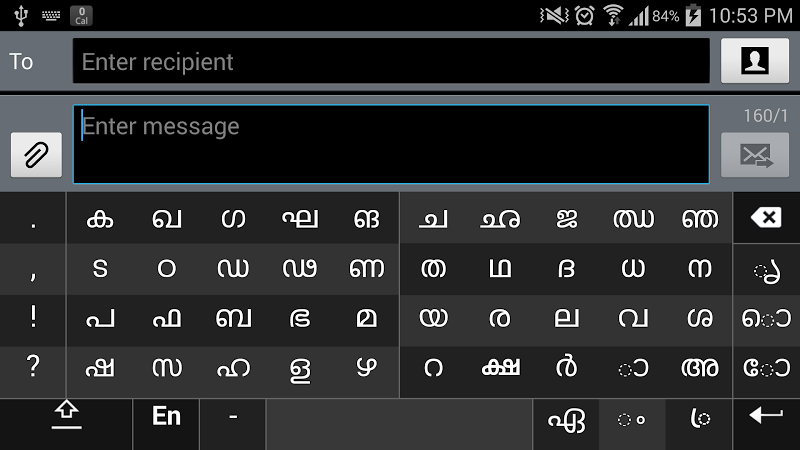Tap the alarm clock status icon

coord(585,15)
